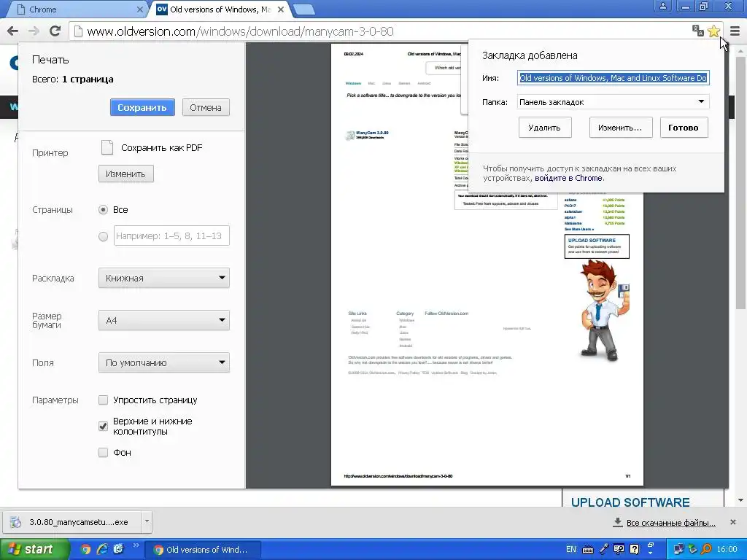
Task: Click the 16:00 system clock
Action: pyautogui.click(x=727, y=550)
